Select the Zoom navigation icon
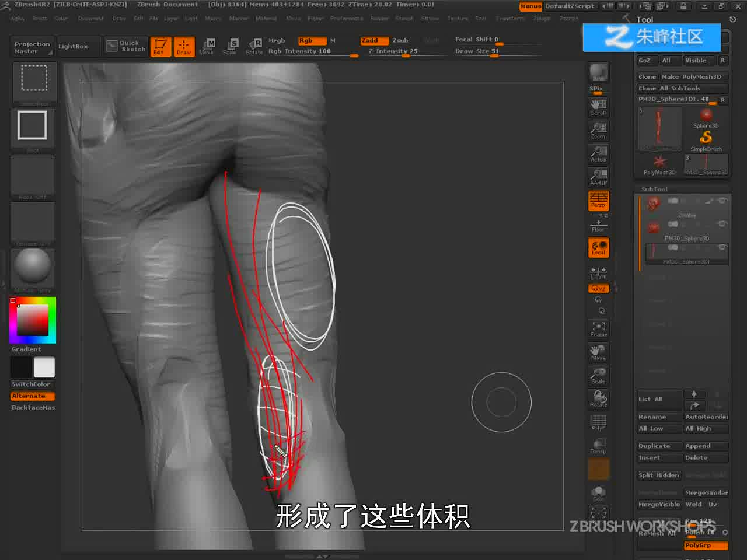 click(598, 131)
